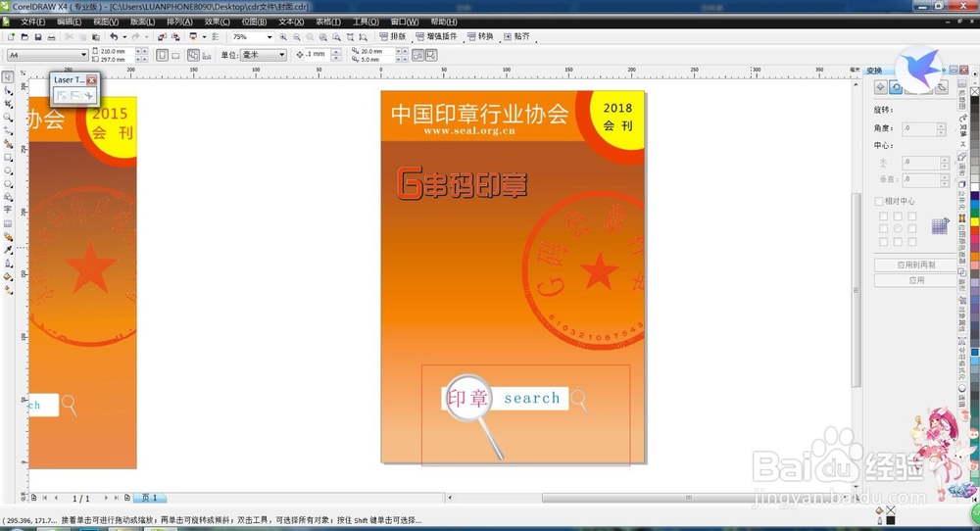The image size is (980, 531).
Task: Select top-right anchor point checkbox
Action: [911, 217]
